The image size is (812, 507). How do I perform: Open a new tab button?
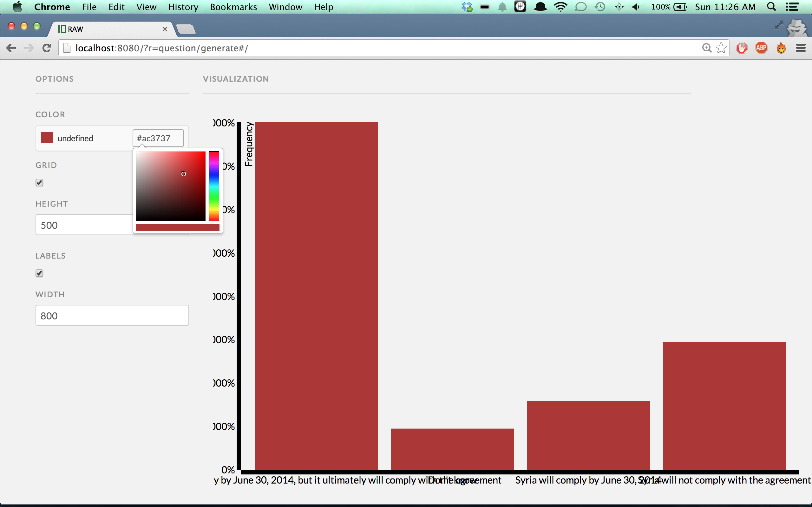pos(186,29)
